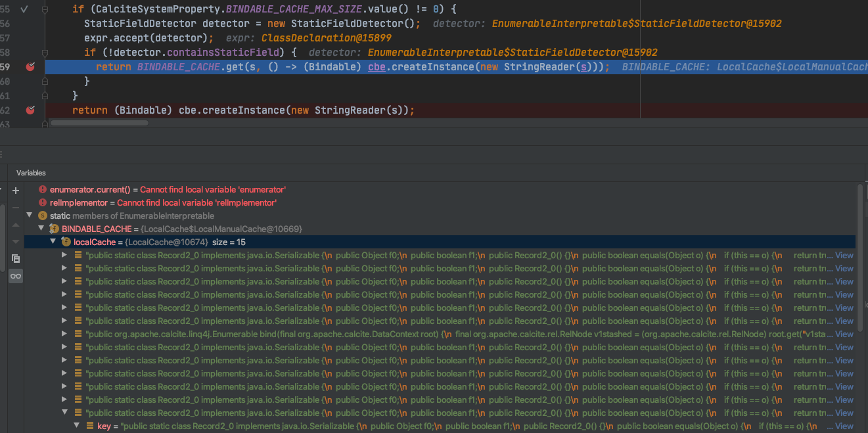This screenshot has width=868, height=433.
Task: Click line number 58 in gutter
Action: (x=5, y=53)
